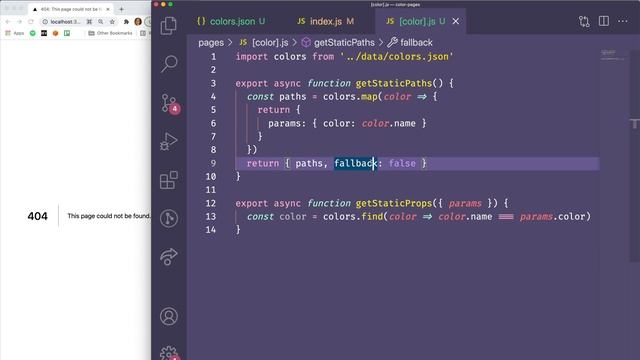
Task: Open the fallback breadcrumb dropdown
Action: pyautogui.click(x=411, y=42)
